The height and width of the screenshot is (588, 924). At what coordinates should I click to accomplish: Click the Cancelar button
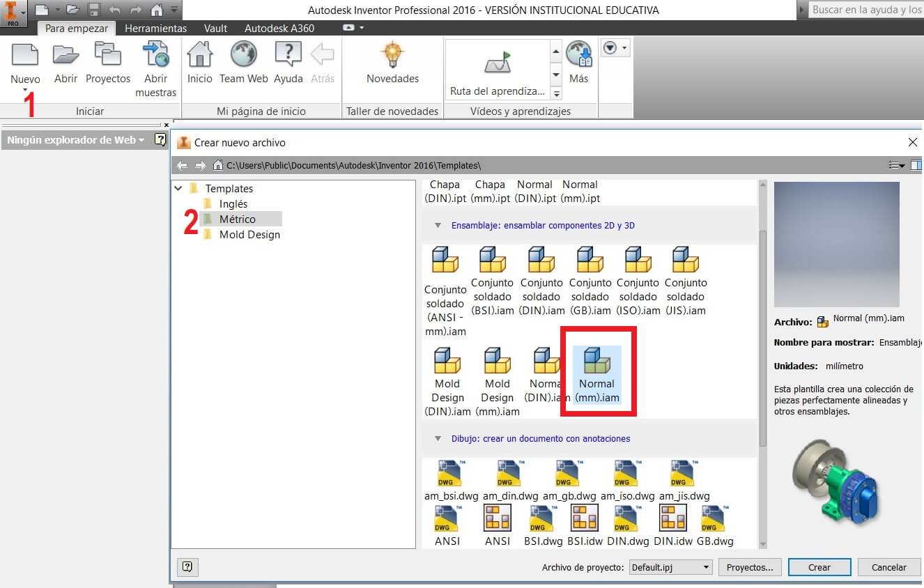point(889,567)
